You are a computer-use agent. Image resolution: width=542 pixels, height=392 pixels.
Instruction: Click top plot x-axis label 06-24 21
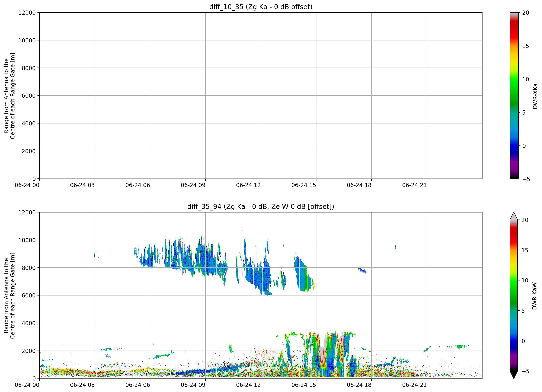tap(414, 185)
